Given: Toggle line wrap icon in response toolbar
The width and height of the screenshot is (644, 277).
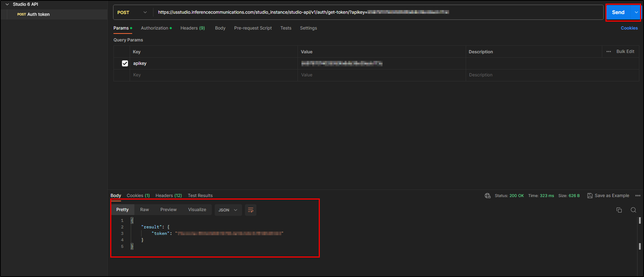Looking at the screenshot, I should point(251,210).
